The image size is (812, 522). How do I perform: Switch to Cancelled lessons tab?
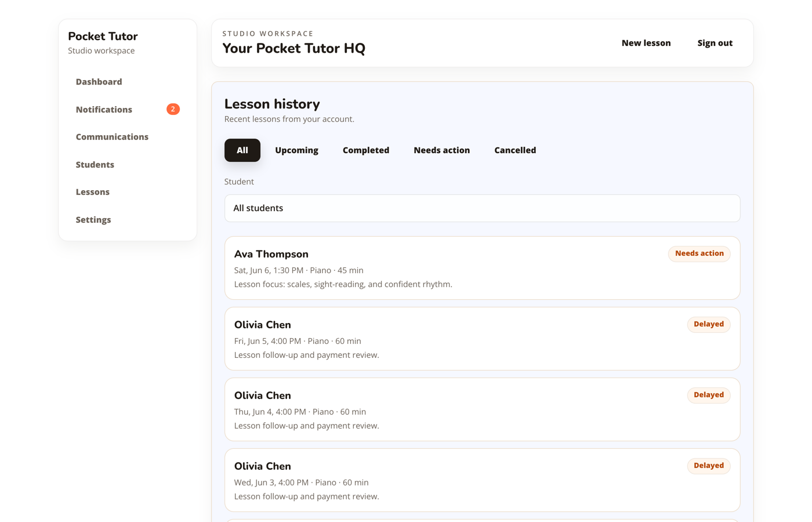click(515, 150)
